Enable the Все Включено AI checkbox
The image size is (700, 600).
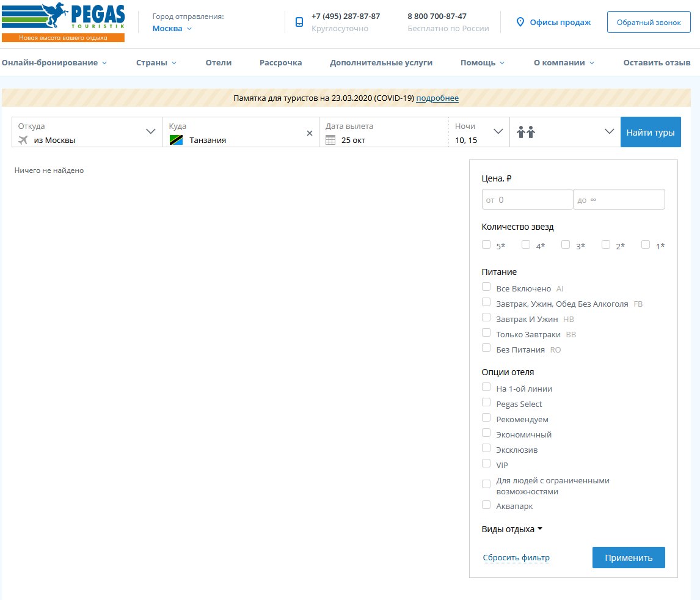[486, 287]
